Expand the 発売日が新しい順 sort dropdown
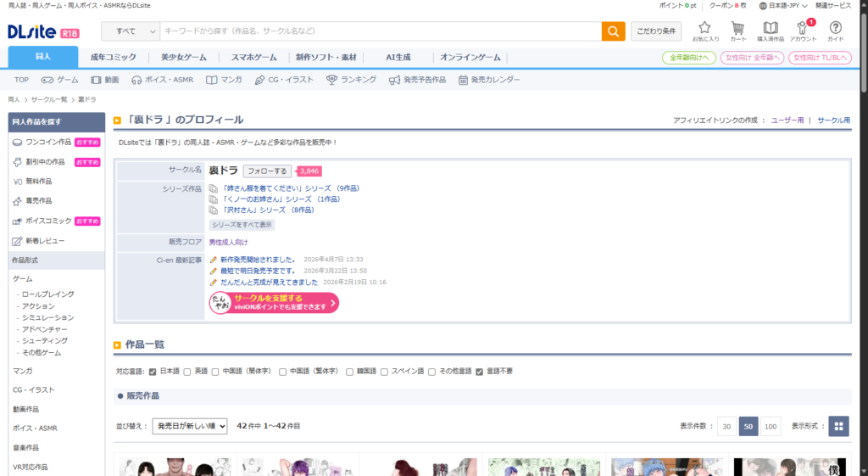 pyautogui.click(x=190, y=426)
